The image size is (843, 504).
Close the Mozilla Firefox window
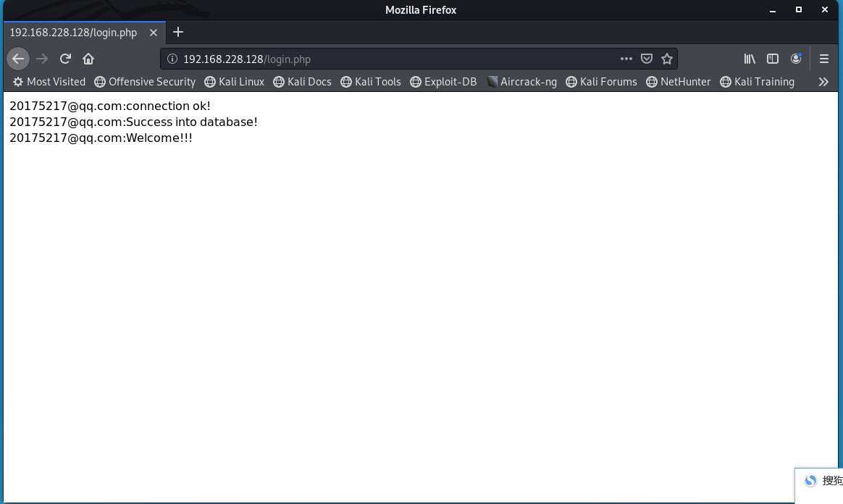[825, 9]
